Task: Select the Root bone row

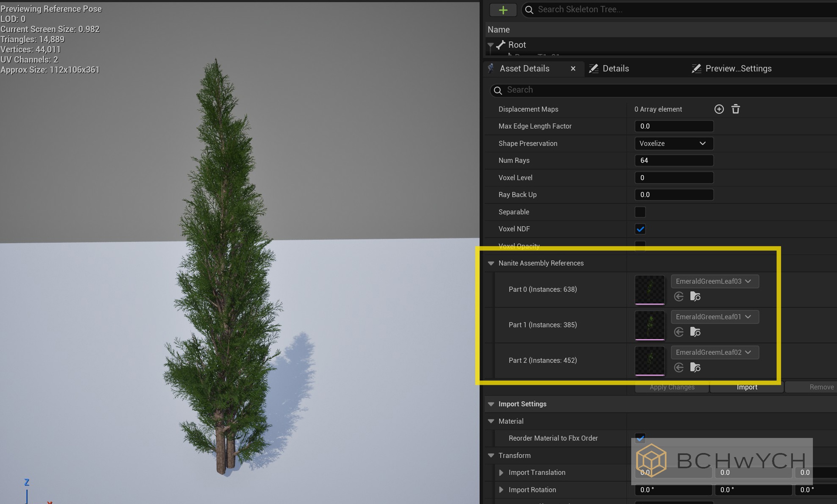Action: (661, 45)
